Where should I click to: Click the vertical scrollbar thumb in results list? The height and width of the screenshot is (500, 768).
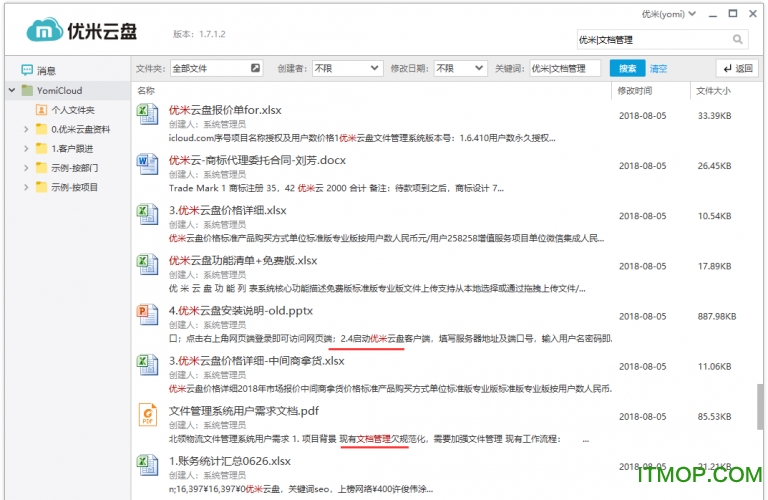(x=759, y=406)
